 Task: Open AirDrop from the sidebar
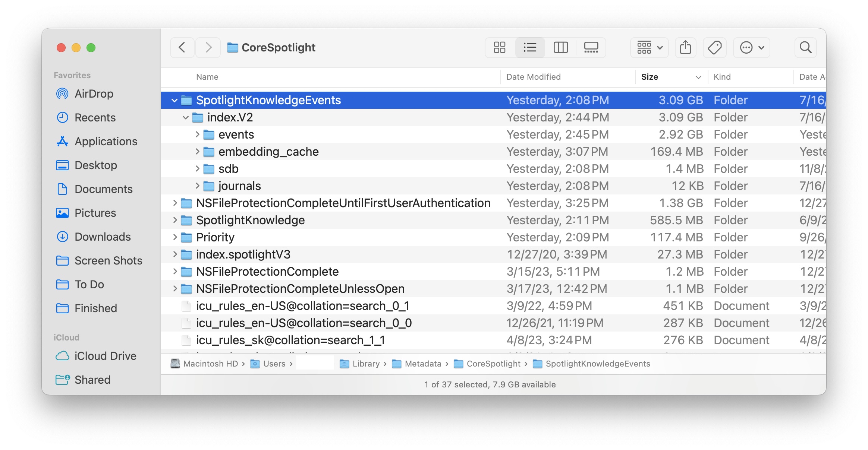click(x=94, y=94)
